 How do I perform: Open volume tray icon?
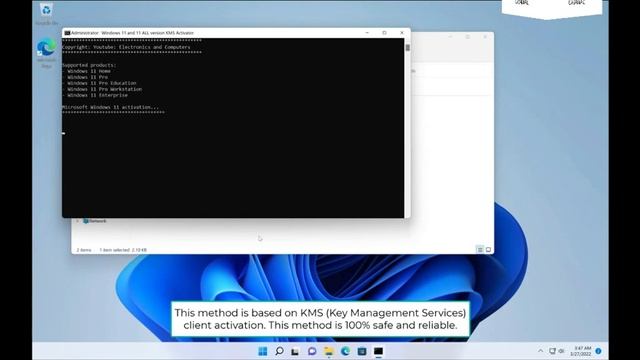click(x=561, y=351)
